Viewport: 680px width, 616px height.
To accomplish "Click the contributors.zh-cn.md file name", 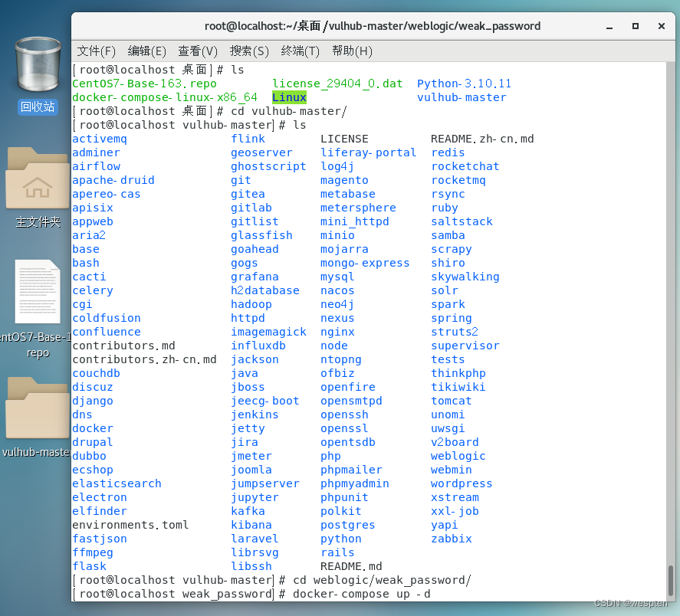I will tap(144, 359).
